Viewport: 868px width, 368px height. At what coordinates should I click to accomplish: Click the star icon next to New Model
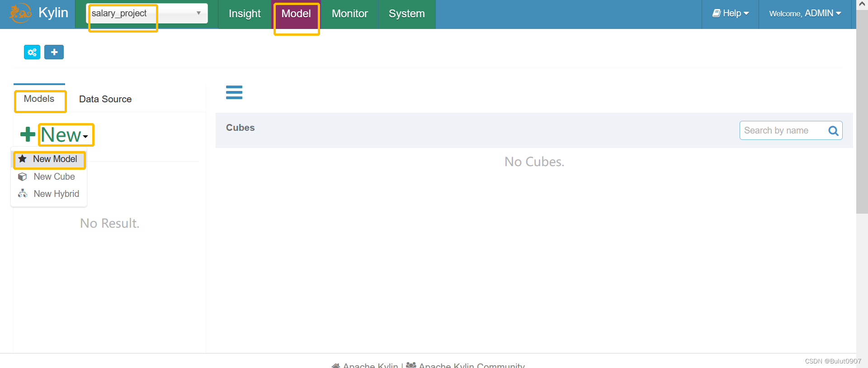(x=22, y=159)
